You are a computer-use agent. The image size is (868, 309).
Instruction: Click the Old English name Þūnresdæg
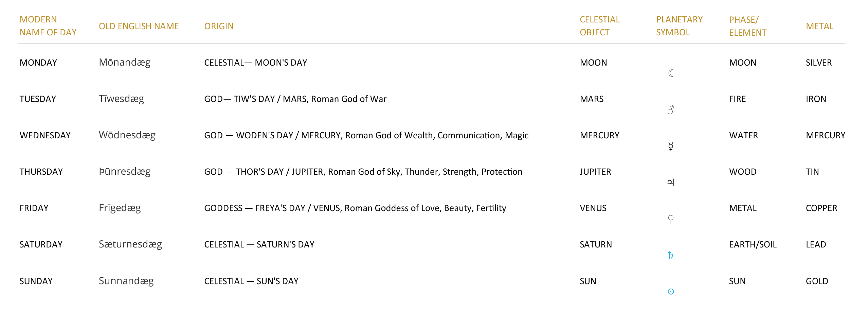(125, 171)
